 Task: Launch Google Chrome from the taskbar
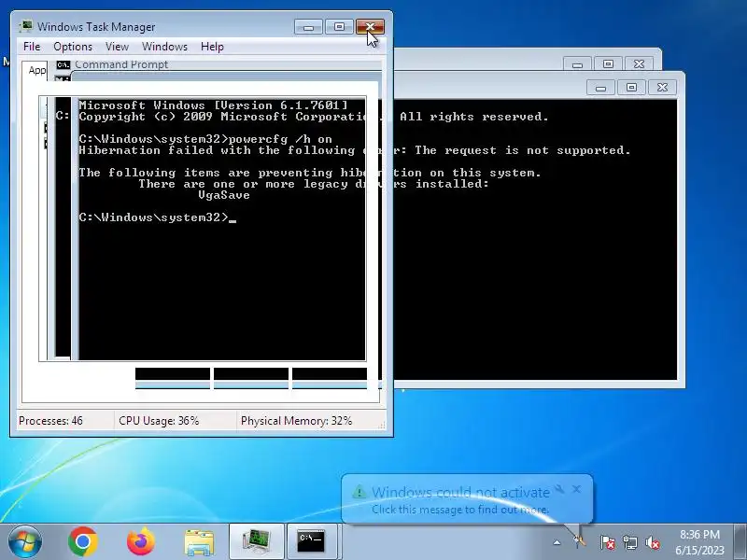83,541
